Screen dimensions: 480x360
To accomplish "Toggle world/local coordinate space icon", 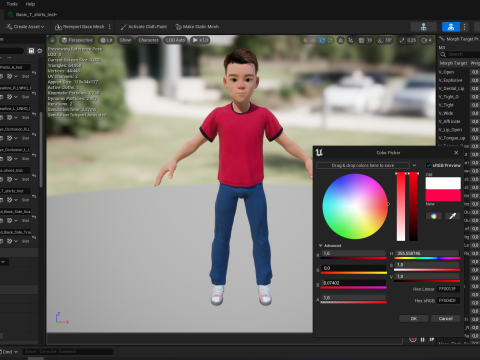I will (x=340, y=40).
